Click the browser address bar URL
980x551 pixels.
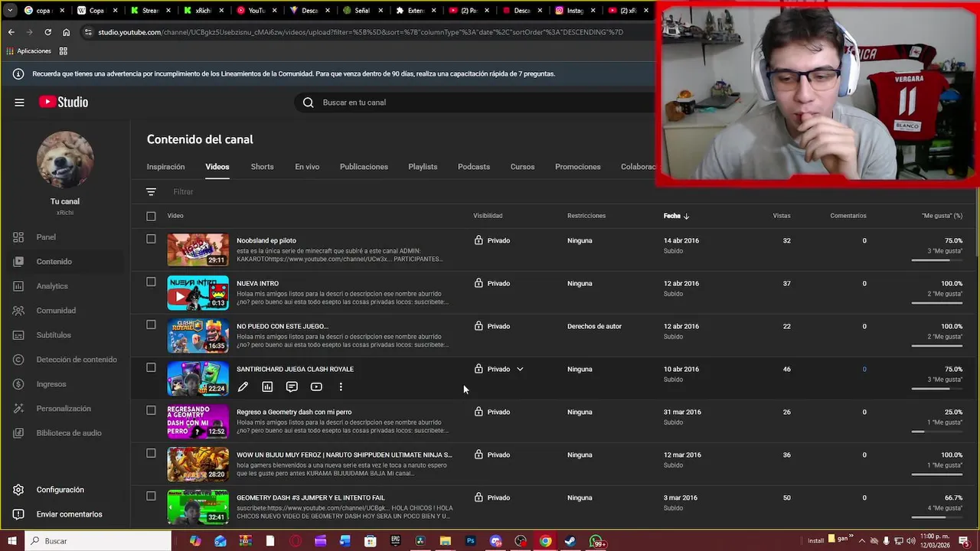(x=361, y=32)
